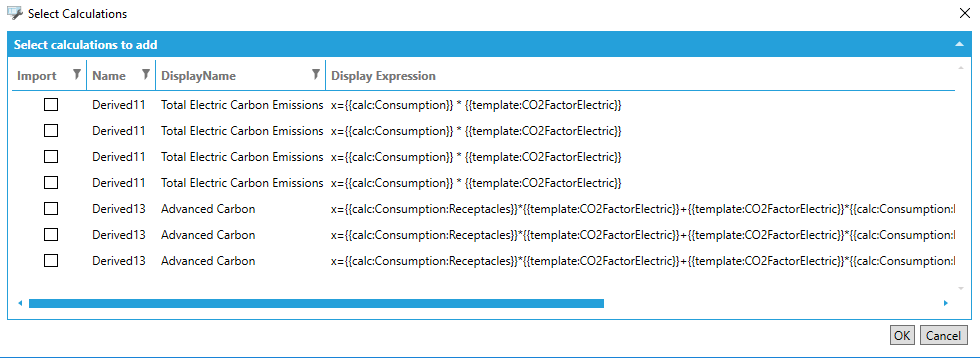Open the DisplayName column filter icon
Screen dimensions: 980x361
tap(316, 75)
